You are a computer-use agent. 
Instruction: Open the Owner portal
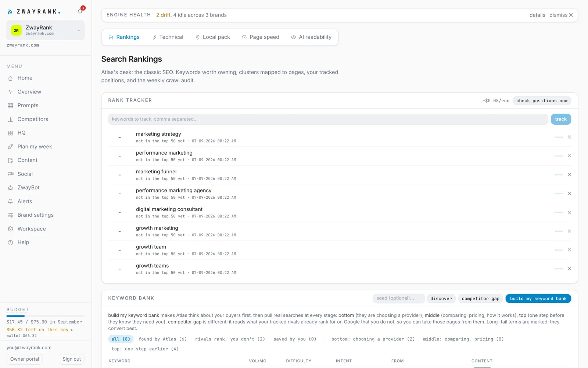[25, 359]
